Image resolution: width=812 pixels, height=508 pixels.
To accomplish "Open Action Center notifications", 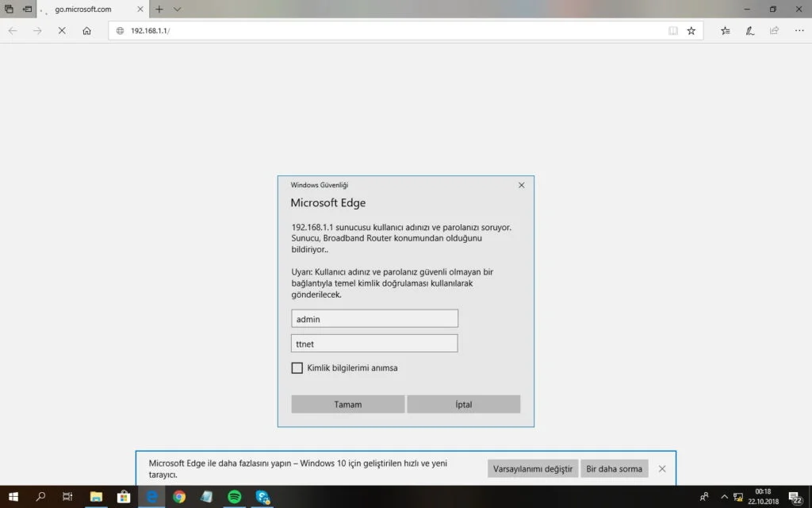I will click(x=795, y=497).
